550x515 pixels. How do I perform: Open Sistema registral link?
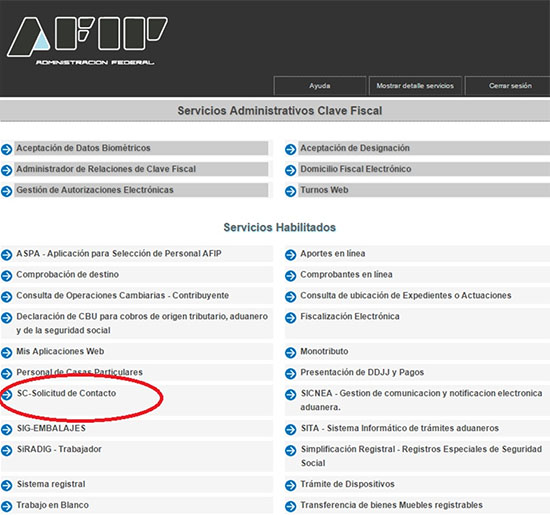pyautogui.click(x=51, y=484)
